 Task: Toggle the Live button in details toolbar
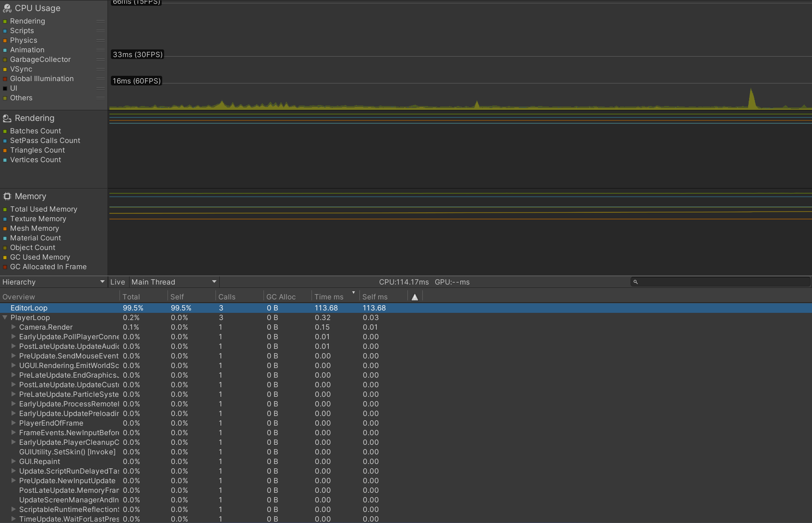click(x=118, y=282)
